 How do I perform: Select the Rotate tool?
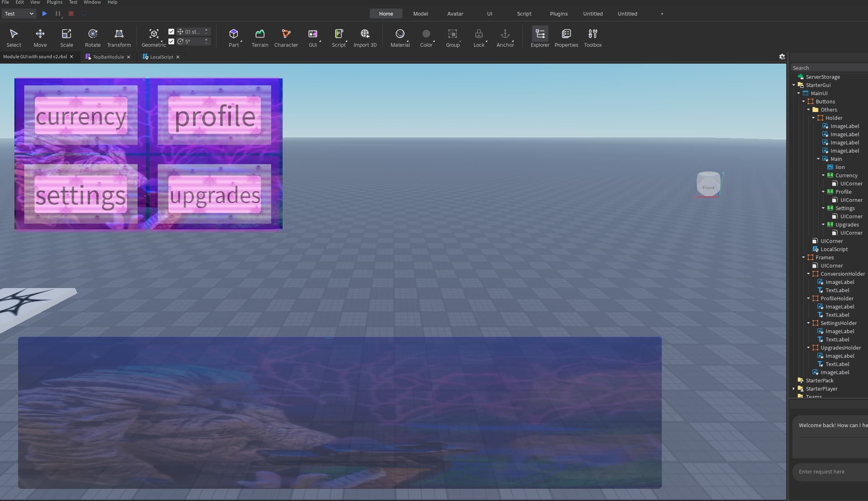click(x=93, y=37)
